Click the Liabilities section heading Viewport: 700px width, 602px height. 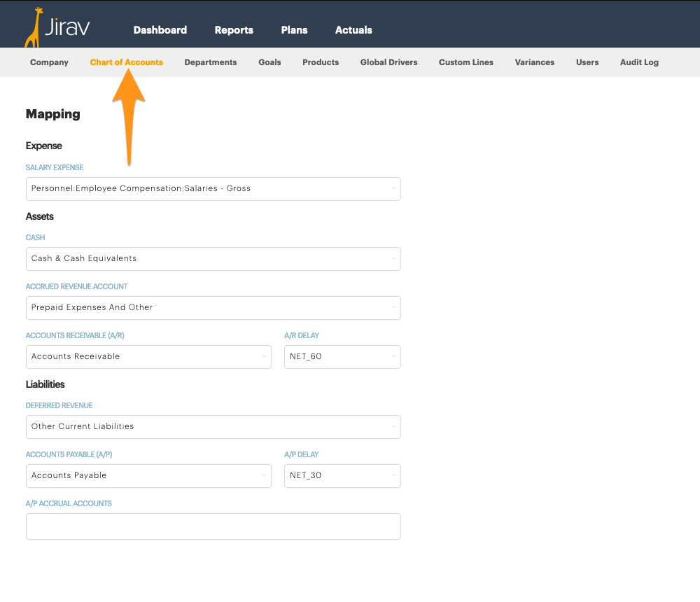(x=45, y=384)
